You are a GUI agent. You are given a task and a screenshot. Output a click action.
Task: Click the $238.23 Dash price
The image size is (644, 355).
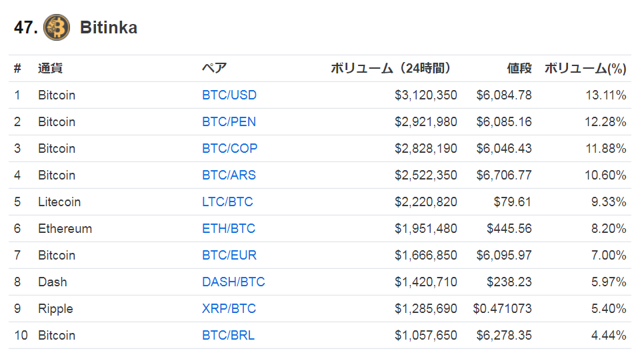click(509, 282)
